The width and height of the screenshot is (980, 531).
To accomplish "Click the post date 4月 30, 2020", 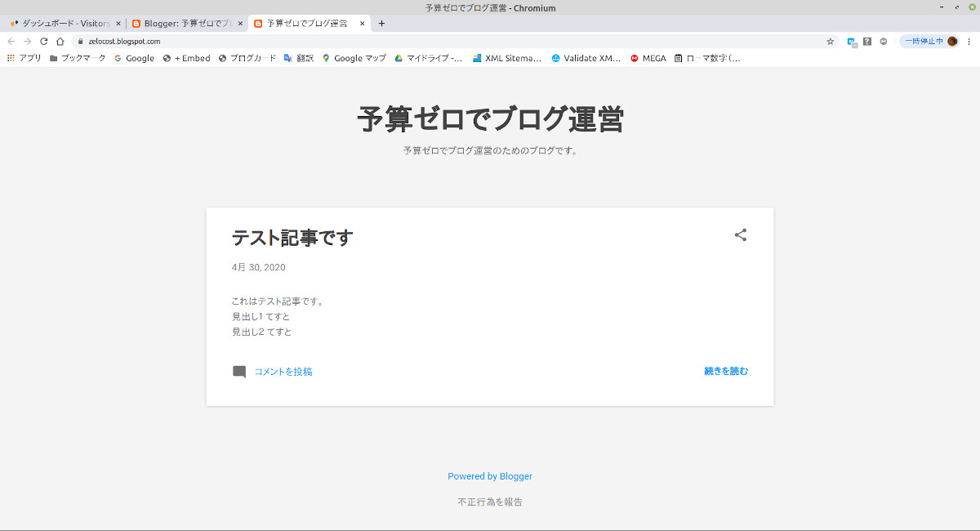I will click(258, 267).
